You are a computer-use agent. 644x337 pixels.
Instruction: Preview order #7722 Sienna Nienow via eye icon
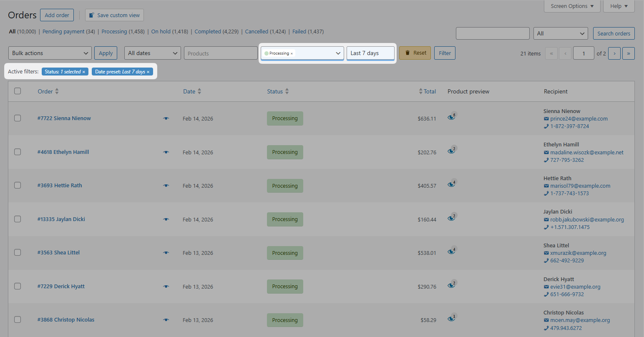[166, 118]
